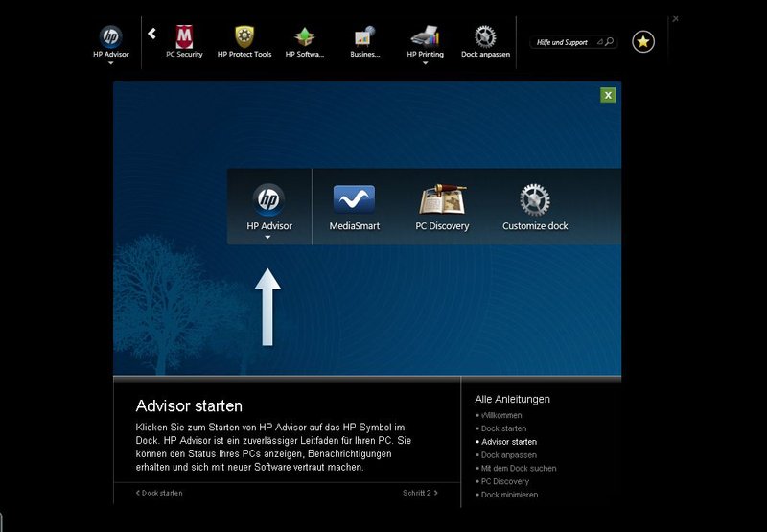
Task: Close the tutorial with the green X
Action: (608, 95)
